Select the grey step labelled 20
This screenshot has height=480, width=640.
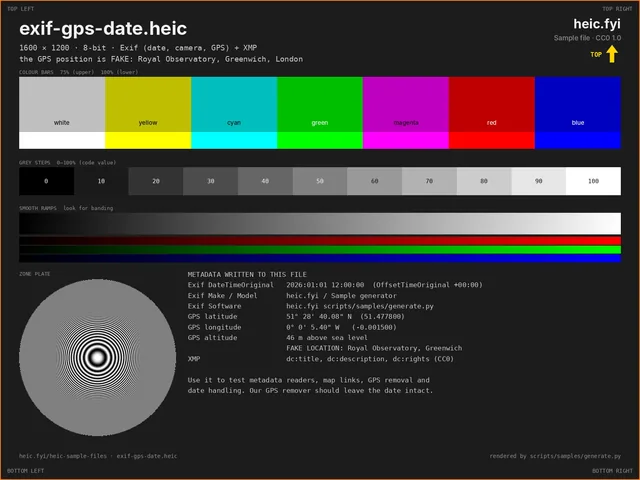(x=156, y=181)
